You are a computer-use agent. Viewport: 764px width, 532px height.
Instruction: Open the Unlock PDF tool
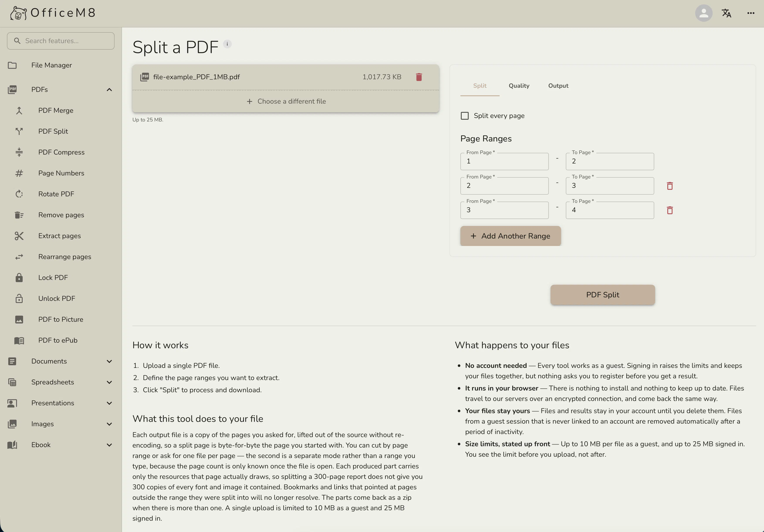point(61,299)
